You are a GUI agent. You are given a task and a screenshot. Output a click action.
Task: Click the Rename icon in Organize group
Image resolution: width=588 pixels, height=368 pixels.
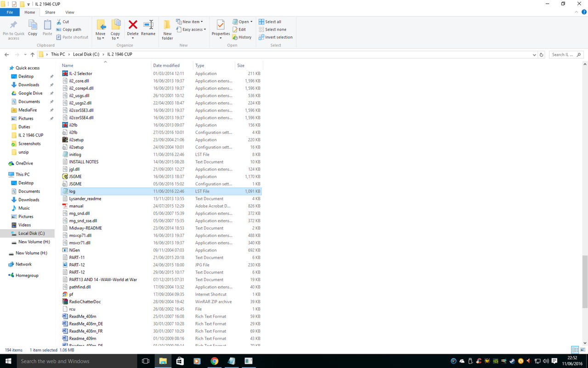click(148, 25)
